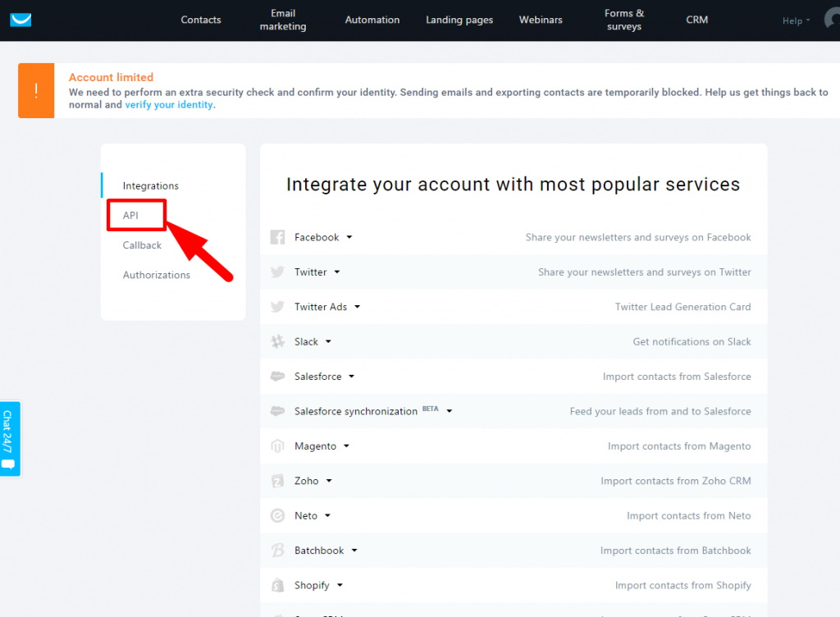Click the Twitter Ads service name

point(321,307)
